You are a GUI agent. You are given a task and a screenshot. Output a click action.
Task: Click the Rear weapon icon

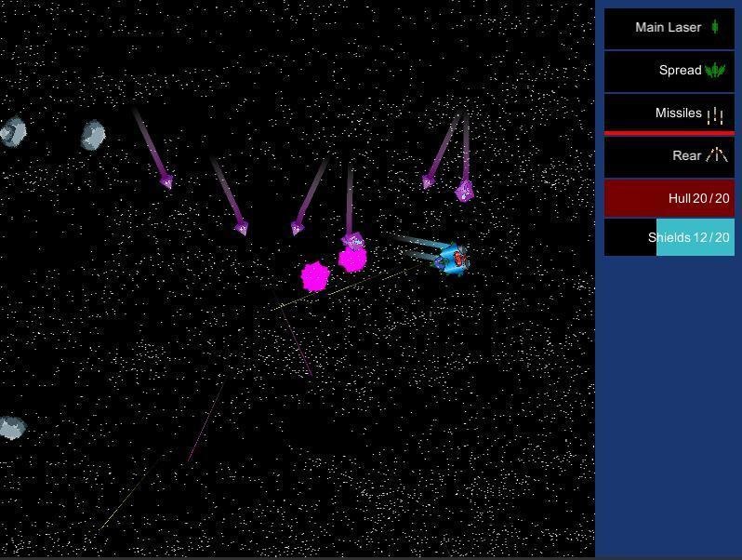(715, 155)
